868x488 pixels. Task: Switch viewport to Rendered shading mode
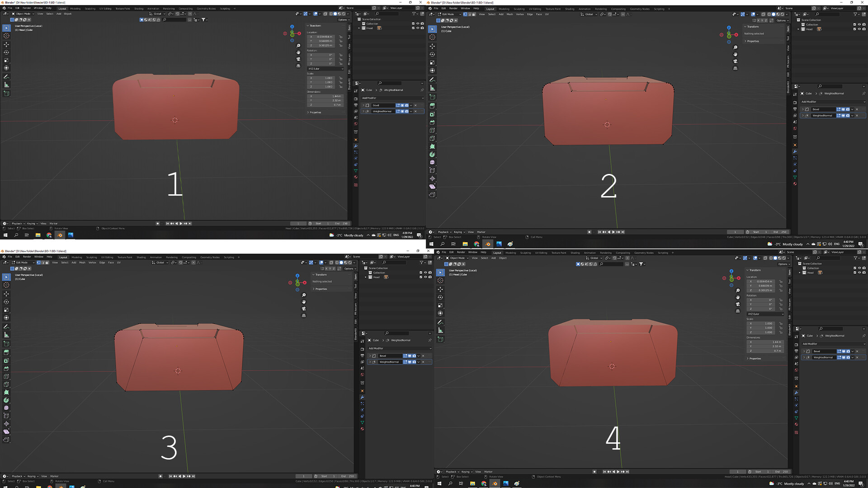[x=344, y=14]
